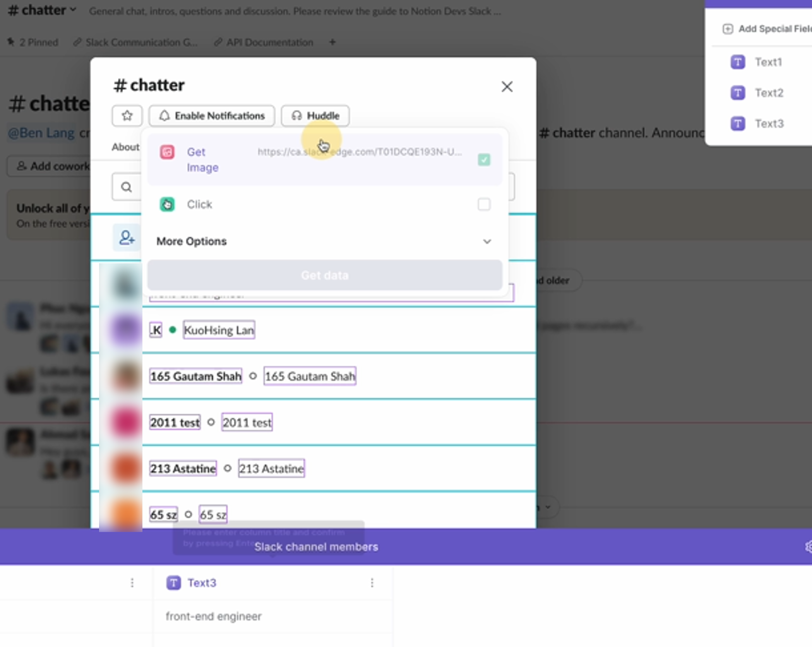The image size is (812, 647).
Task: Click the Text3 column type icon in the table header
Action: pos(173,583)
